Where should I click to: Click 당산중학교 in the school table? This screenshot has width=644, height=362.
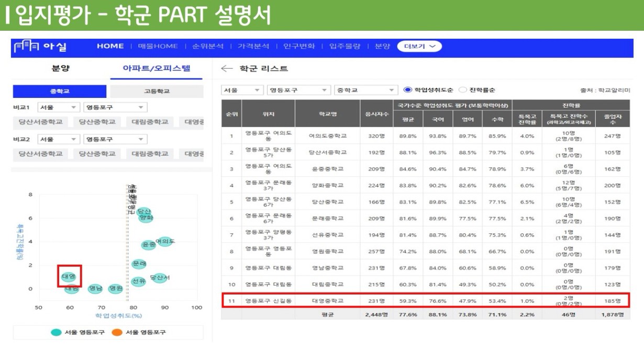point(328,202)
